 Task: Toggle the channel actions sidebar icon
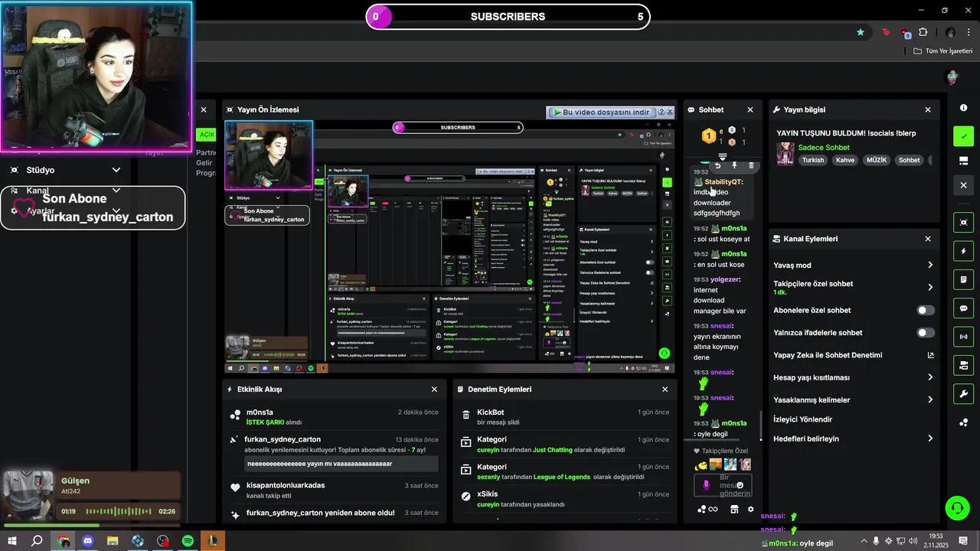pos(963,366)
